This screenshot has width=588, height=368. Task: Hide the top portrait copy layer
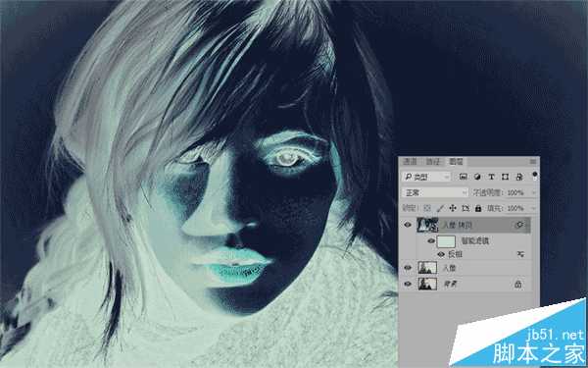[408, 225]
